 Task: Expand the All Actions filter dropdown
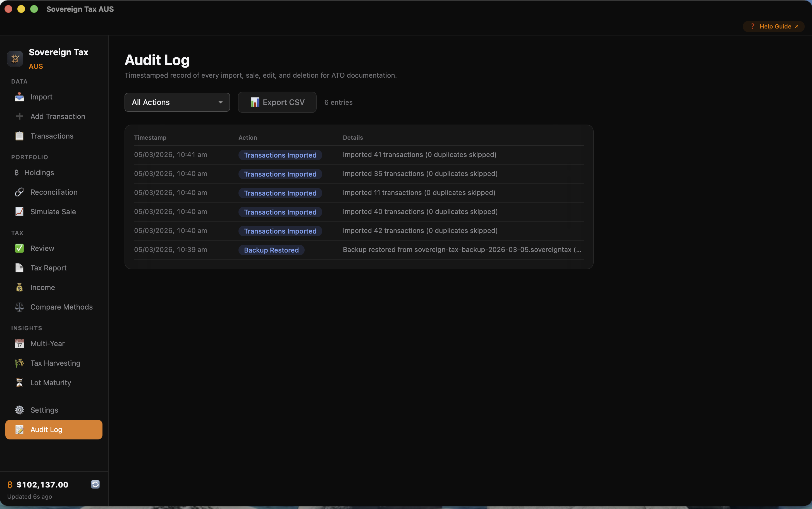click(177, 102)
